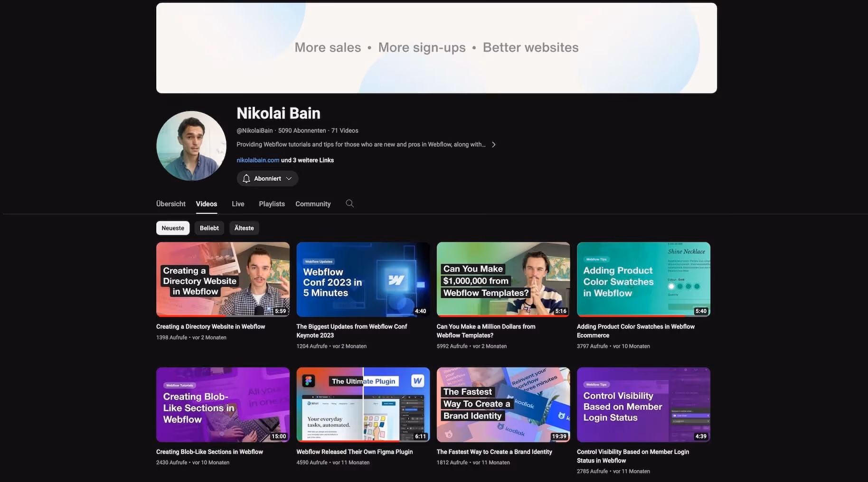
Task: Play 'Control Visibility Based on Member Login Status' thumbnail
Action: tap(643, 405)
